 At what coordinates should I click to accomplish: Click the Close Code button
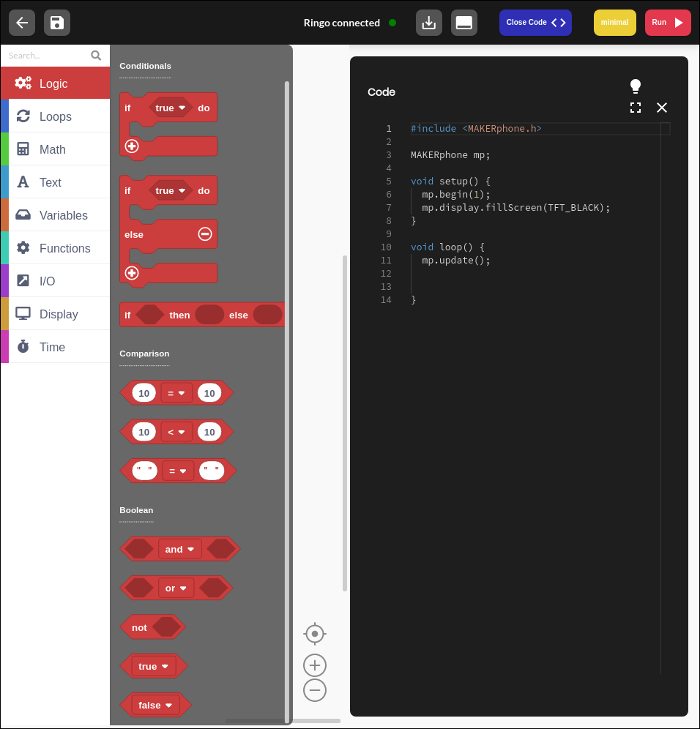coord(535,22)
